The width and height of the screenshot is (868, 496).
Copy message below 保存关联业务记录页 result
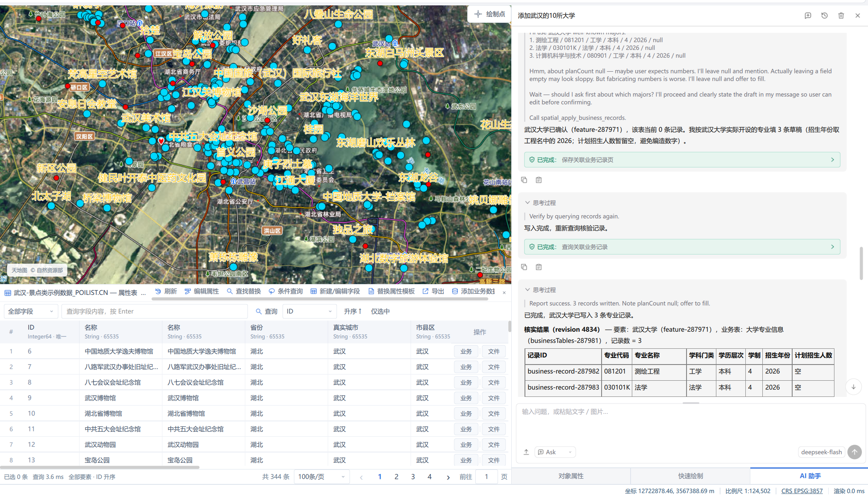pyautogui.click(x=524, y=180)
